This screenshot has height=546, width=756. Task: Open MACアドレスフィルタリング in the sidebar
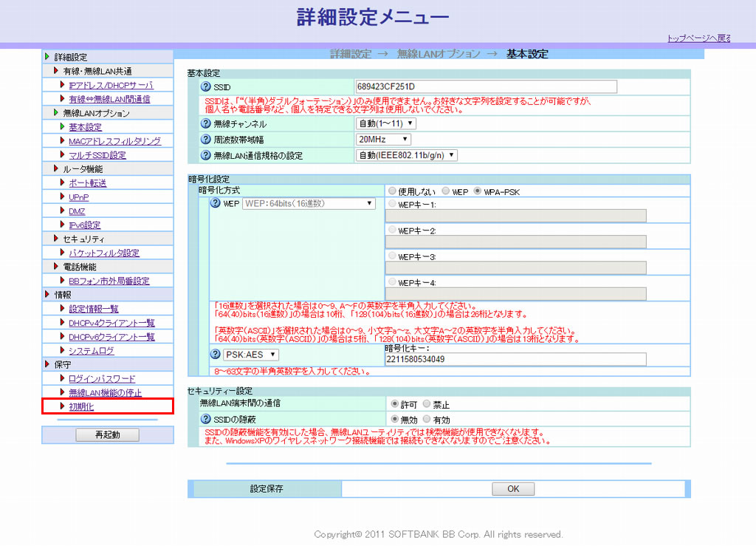pyautogui.click(x=114, y=141)
